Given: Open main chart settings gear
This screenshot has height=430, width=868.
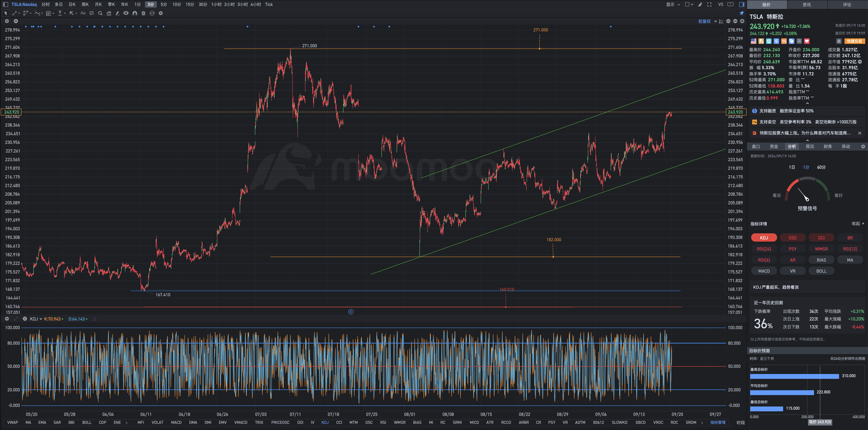Looking at the screenshot, I should [7, 21].
